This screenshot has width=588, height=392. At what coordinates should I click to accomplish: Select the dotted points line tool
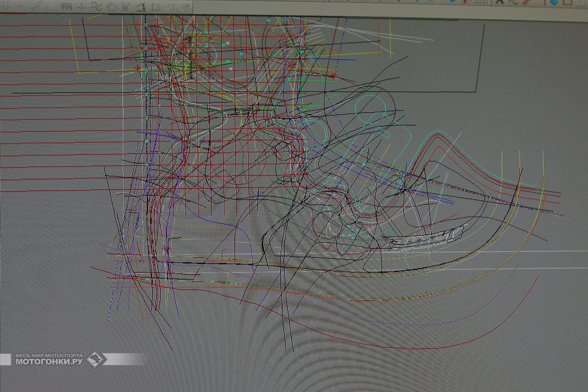coord(37,6)
